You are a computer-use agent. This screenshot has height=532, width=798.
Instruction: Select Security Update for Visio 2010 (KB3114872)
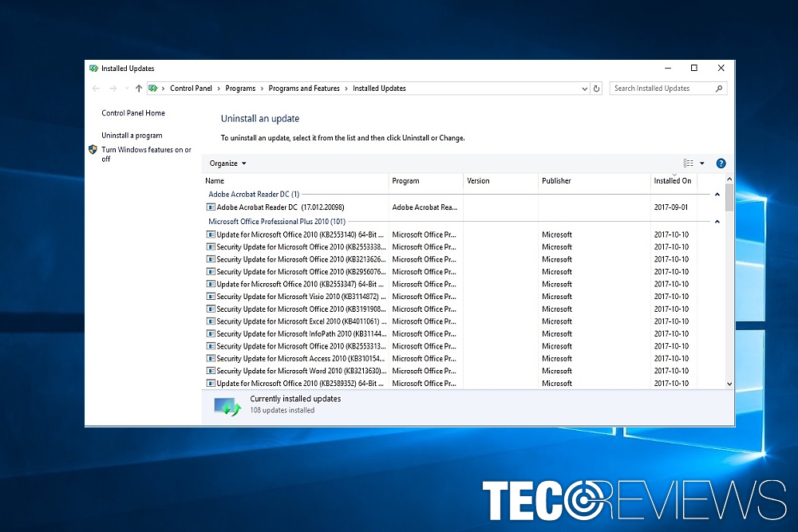pyautogui.click(x=302, y=297)
